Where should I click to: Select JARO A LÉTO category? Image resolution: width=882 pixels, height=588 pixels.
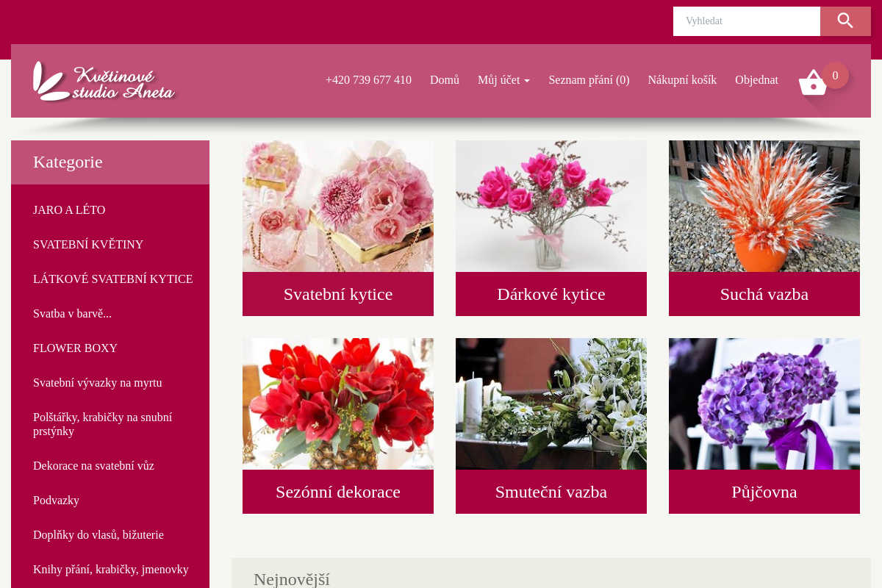tap(69, 210)
